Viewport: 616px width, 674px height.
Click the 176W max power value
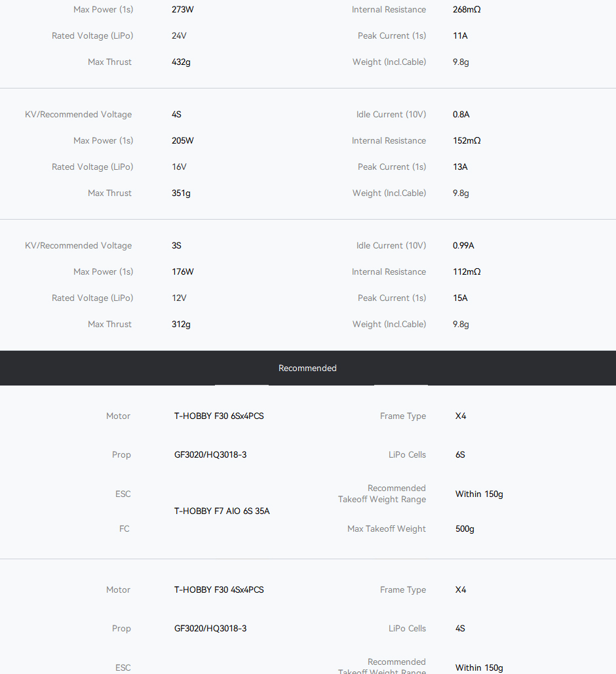[x=183, y=272]
